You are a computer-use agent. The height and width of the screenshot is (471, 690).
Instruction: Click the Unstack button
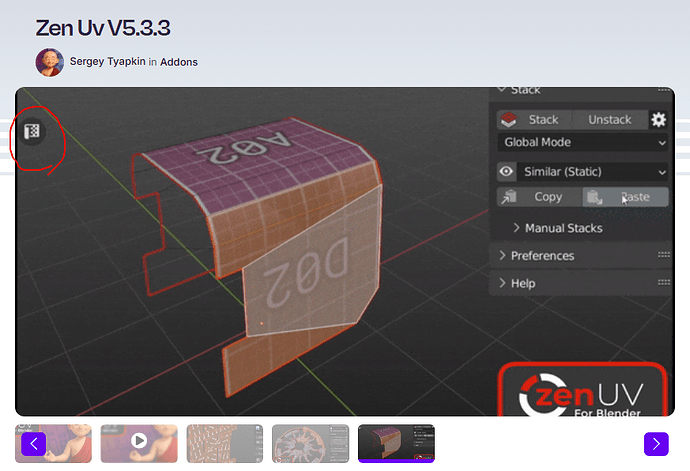(610, 120)
